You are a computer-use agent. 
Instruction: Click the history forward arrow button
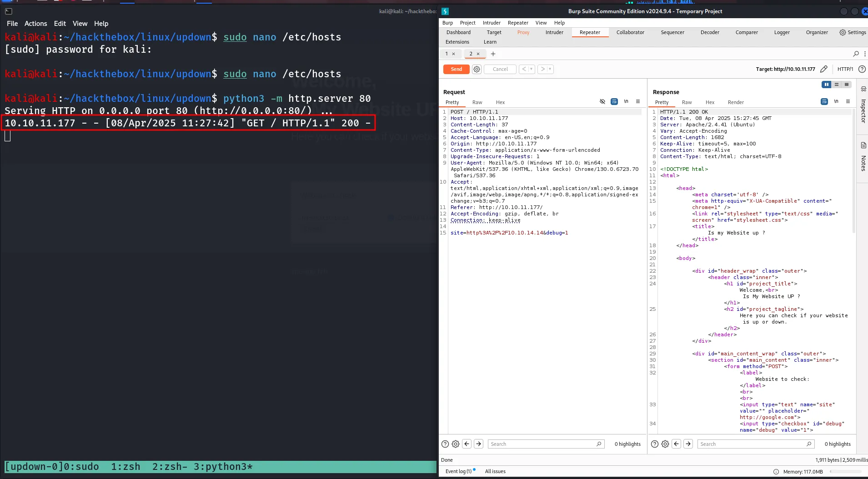coord(542,69)
